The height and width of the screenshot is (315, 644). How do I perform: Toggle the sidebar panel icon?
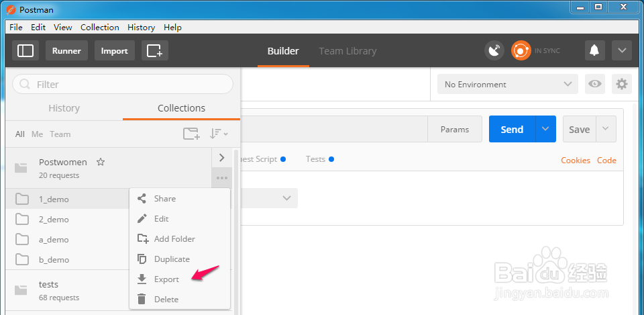click(25, 50)
